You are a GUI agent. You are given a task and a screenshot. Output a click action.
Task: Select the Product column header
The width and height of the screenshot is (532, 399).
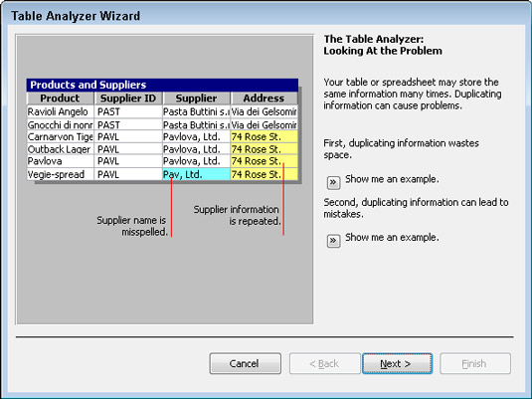(x=60, y=99)
